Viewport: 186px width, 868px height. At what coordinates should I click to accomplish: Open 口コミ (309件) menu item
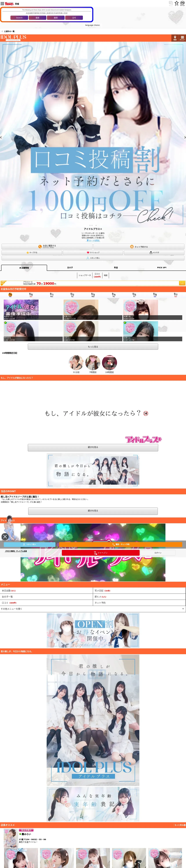pos(47,603)
